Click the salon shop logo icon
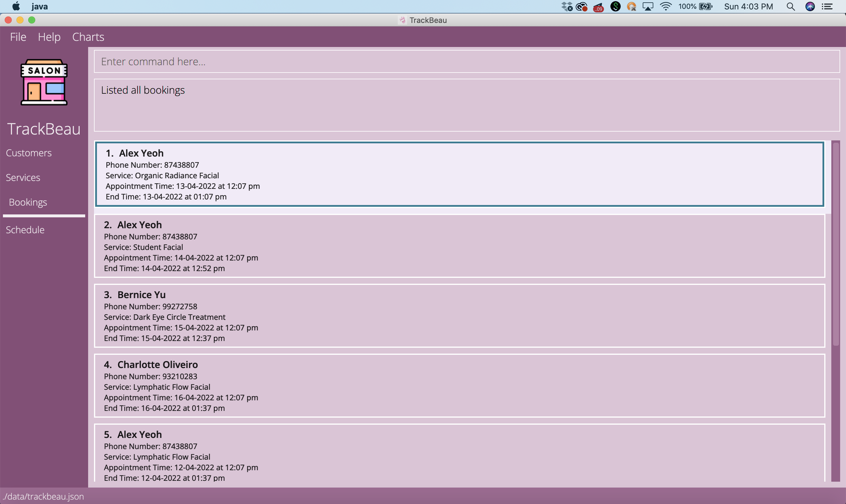846x504 pixels. point(44,82)
